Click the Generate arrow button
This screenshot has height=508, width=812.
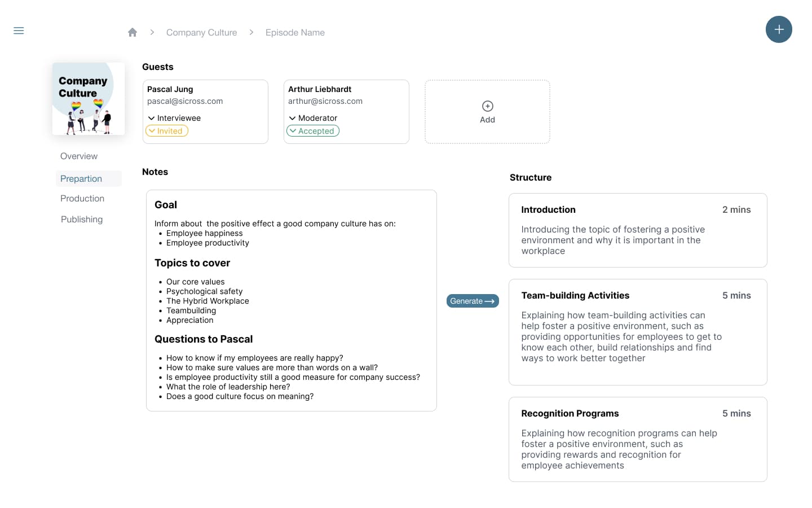pyautogui.click(x=473, y=301)
